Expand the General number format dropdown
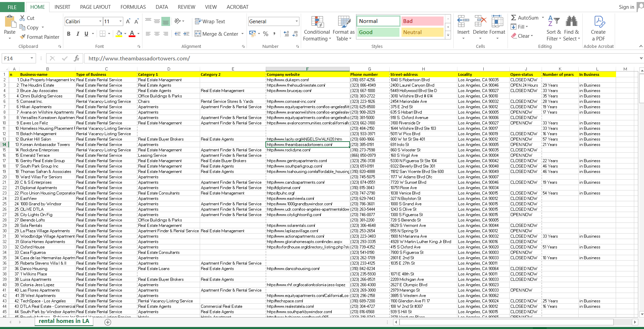This screenshot has width=644, height=329. 296,21
